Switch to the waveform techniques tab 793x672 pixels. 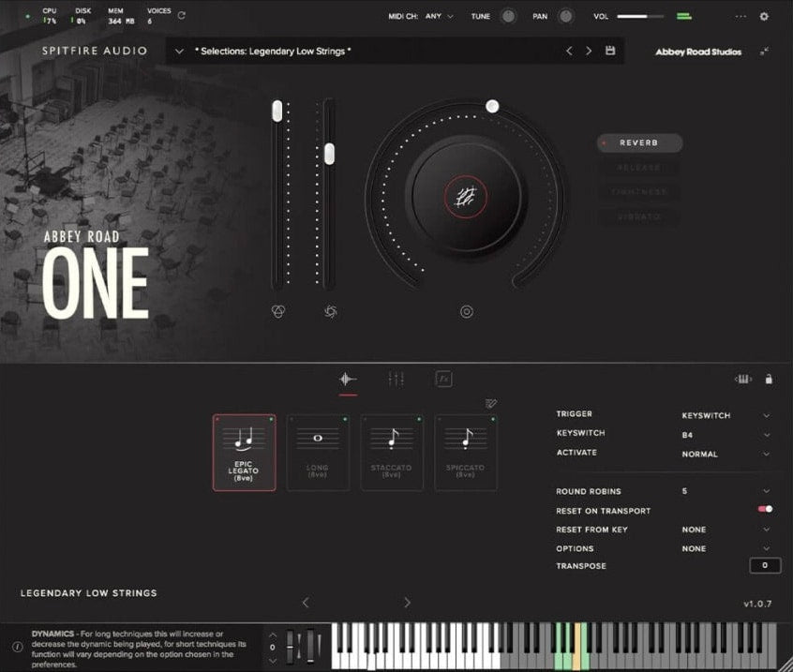[x=348, y=379]
